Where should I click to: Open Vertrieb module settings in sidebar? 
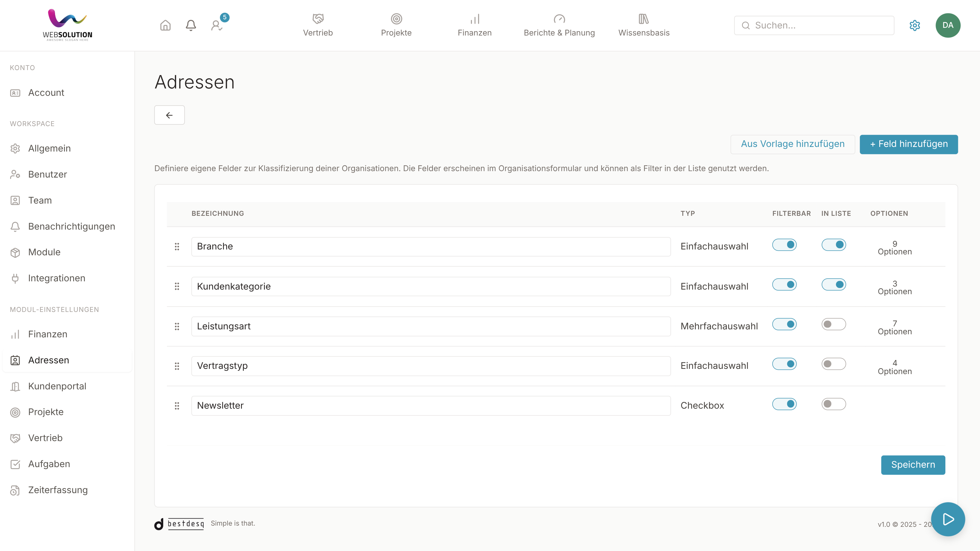[67, 438]
